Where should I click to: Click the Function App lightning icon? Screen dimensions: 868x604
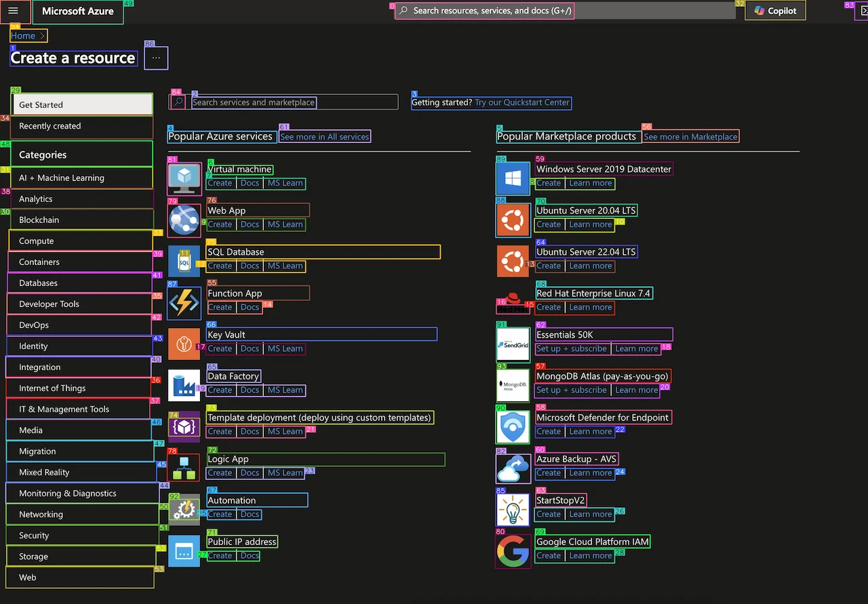click(184, 302)
